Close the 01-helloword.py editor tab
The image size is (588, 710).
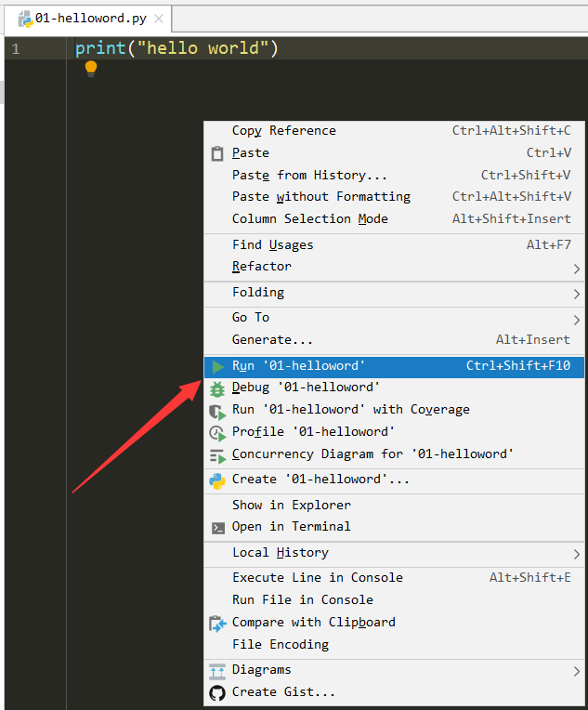[x=159, y=19]
